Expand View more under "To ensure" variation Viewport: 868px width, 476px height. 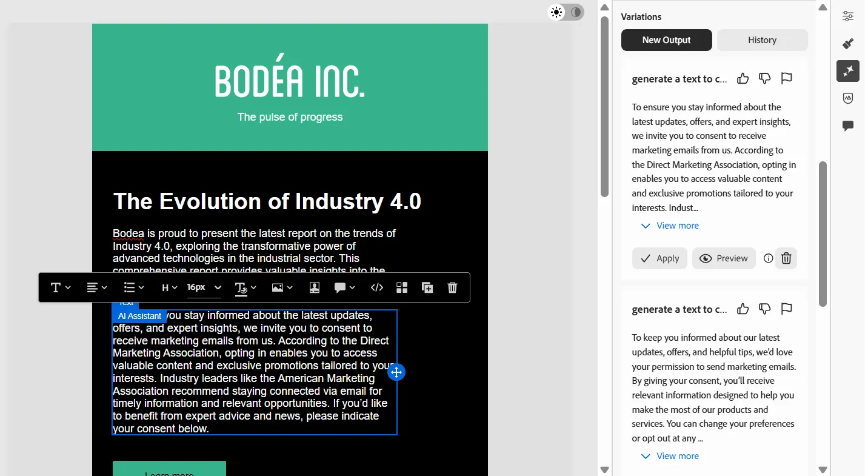[670, 226]
